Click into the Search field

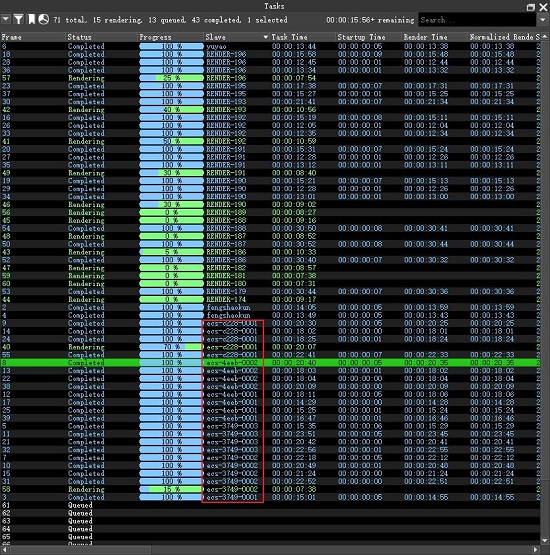477,20
